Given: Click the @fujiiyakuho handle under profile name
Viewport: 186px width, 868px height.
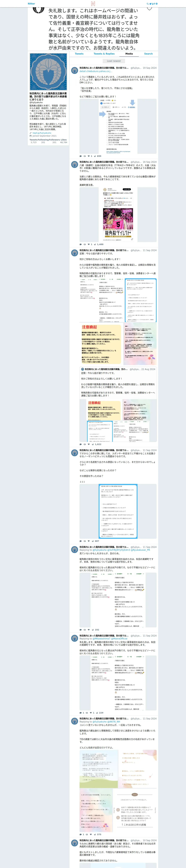Looking at the screenshot, I should [x=36, y=102].
